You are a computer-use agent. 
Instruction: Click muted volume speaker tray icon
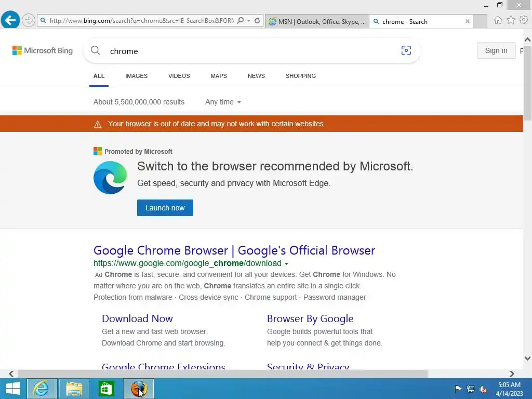[483, 389]
